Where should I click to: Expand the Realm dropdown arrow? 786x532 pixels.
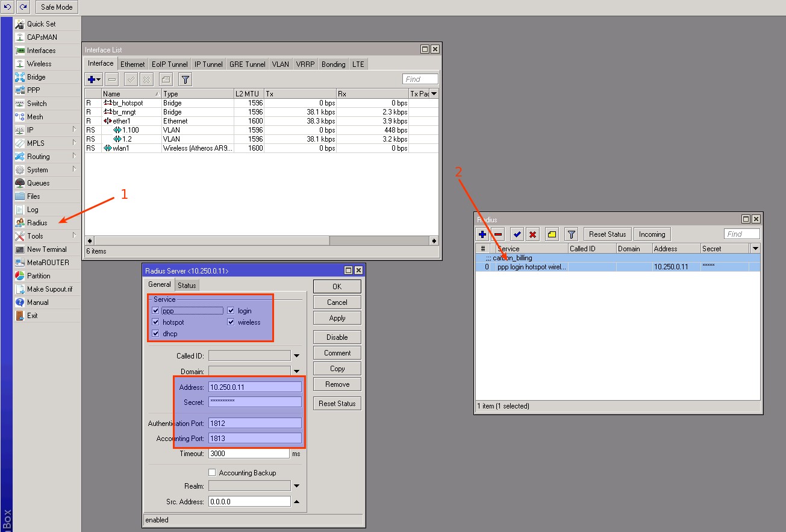[296, 486]
